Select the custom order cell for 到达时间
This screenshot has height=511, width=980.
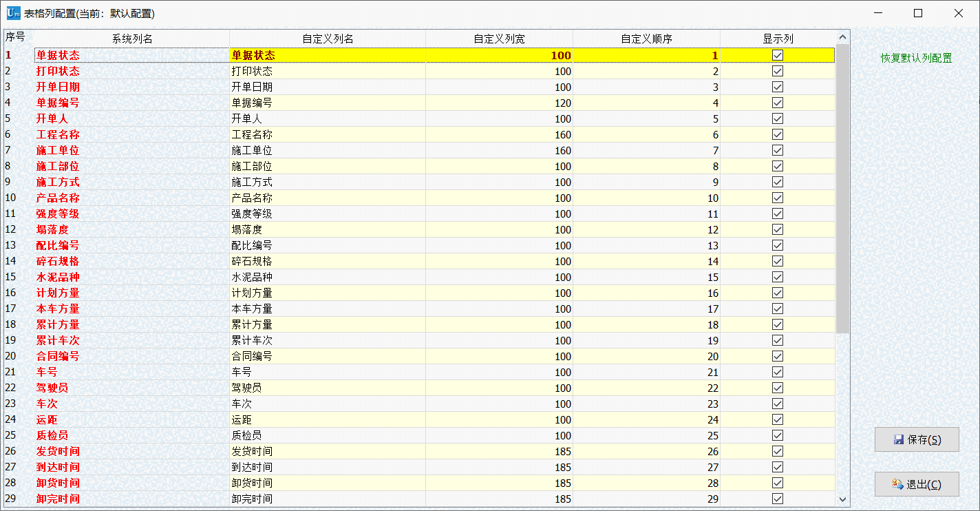click(x=646, y=467)
